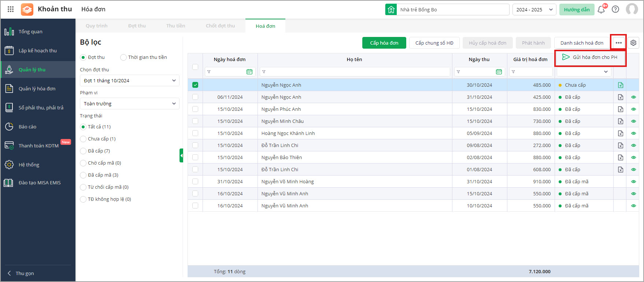Open the notifications bell
The image size is (644, 282).
click(601, 10)
